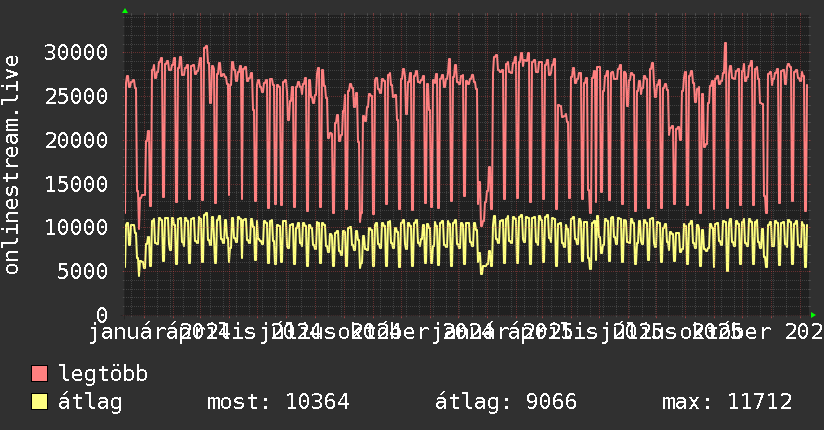The image size is (824, 430).
Task: Click the 15000 y-axis label
Action: point(76,184)
